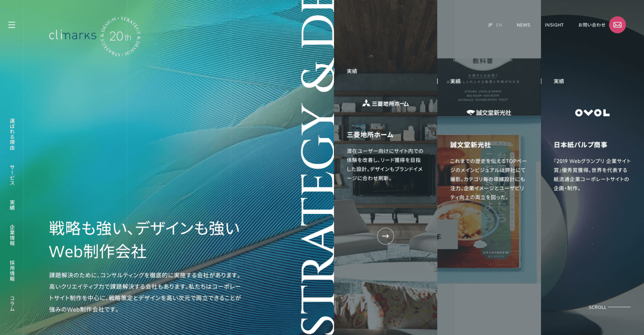Click the 誠文堂新光社 description paragraph
Image resolution: width=644 pixels, height=335 pixels.
[x=488, y=179]
